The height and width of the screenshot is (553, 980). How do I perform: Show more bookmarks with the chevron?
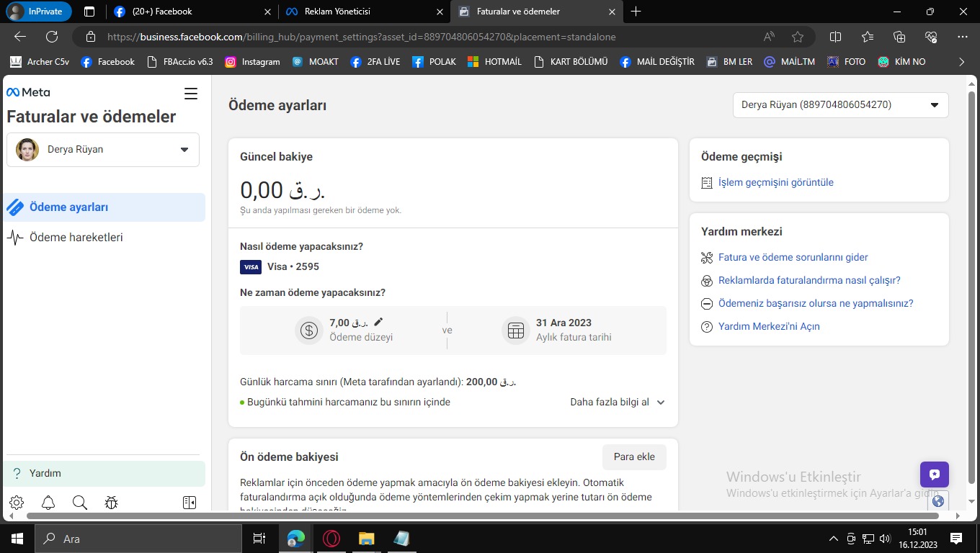click(961, 62)
